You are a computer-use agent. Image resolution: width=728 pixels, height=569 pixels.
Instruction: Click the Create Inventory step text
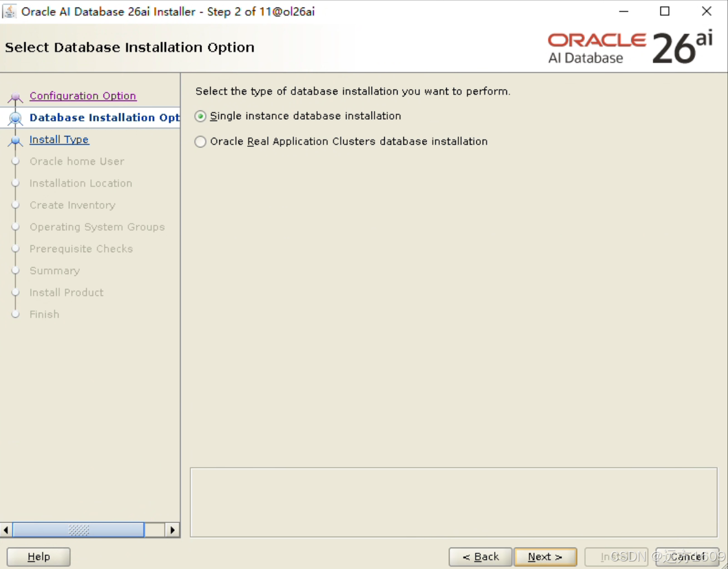72,205
